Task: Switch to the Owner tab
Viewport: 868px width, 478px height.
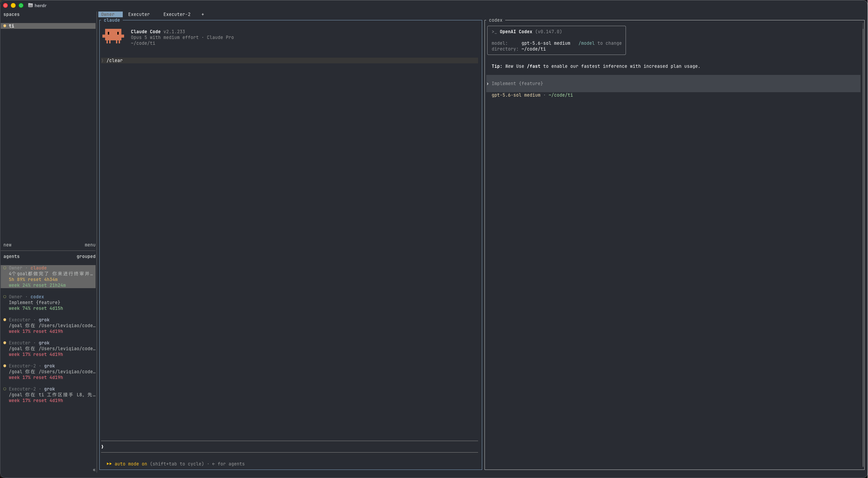Action: click(110, 14)
